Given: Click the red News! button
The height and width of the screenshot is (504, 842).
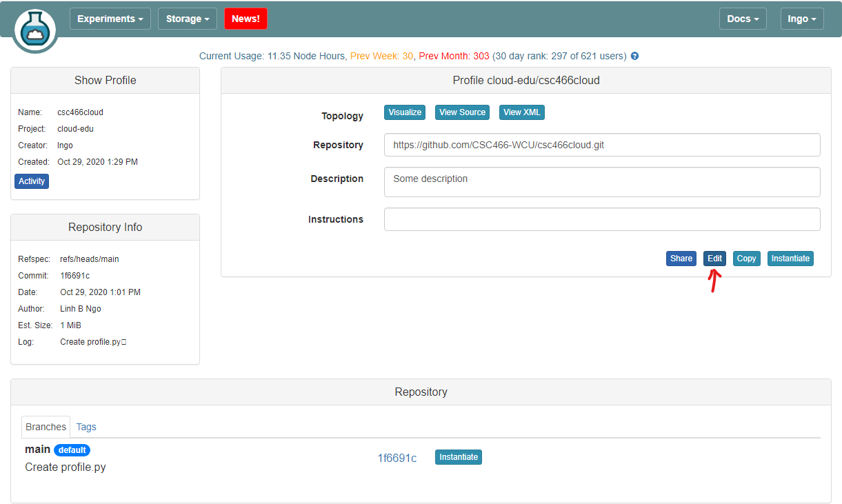Looking at the screenshot, I should pyautogui.click(x=245, y=19).
